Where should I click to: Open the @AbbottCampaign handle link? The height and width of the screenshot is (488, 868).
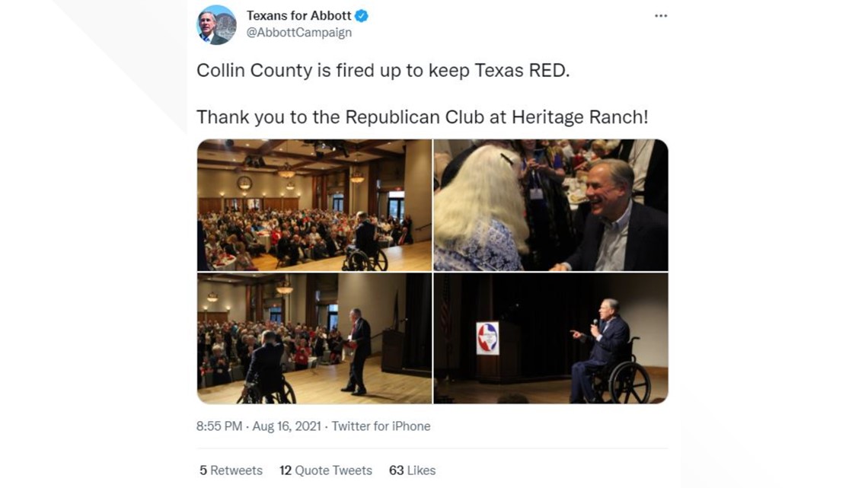click(x=299, y=33)
